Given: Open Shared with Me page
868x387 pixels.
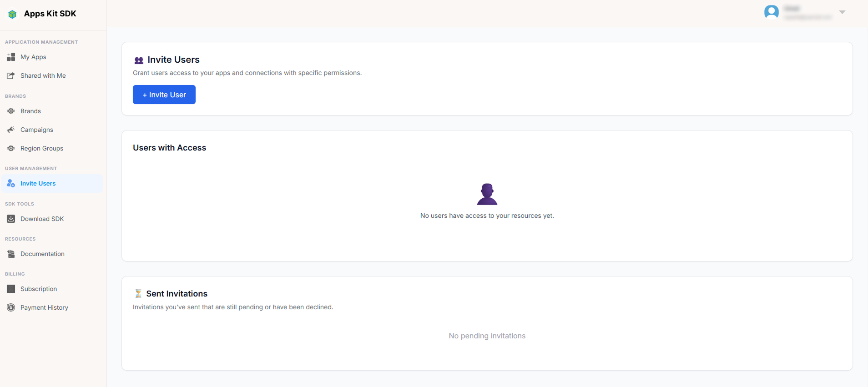Looking at the screenshot, I should pos(52,75).
